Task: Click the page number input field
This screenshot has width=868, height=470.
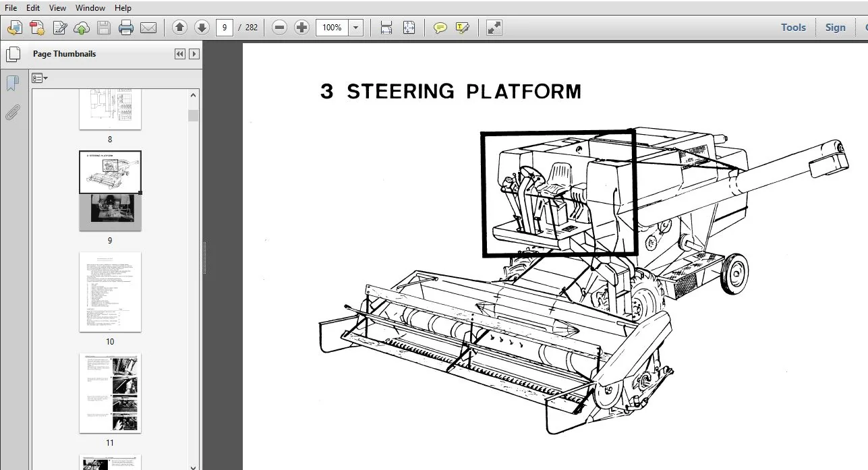Action: pos(225,28)
